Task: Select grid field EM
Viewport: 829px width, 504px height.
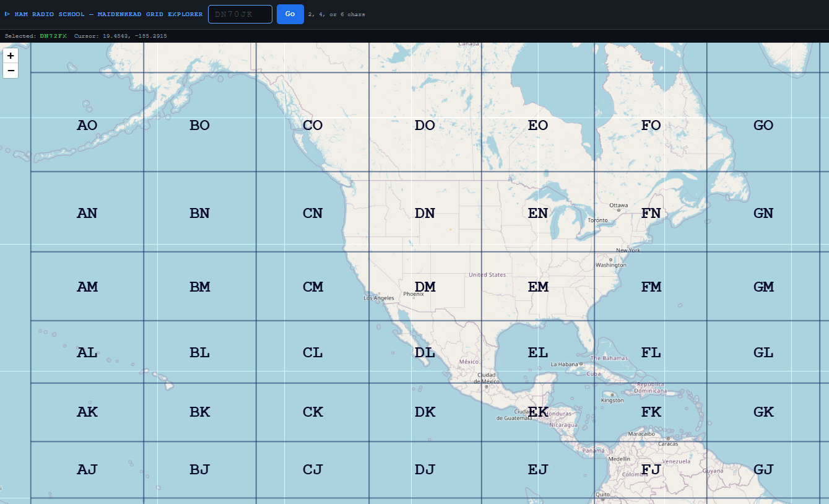Action: click(x=538, y=286)
